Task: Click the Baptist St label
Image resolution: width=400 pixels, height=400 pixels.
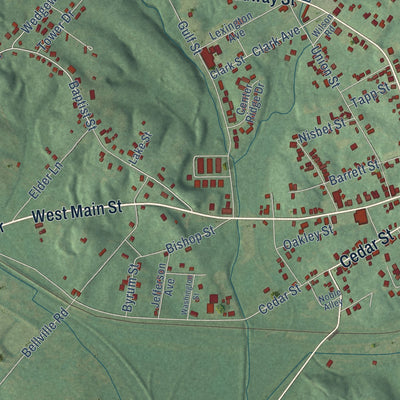Action: [82, 105]
